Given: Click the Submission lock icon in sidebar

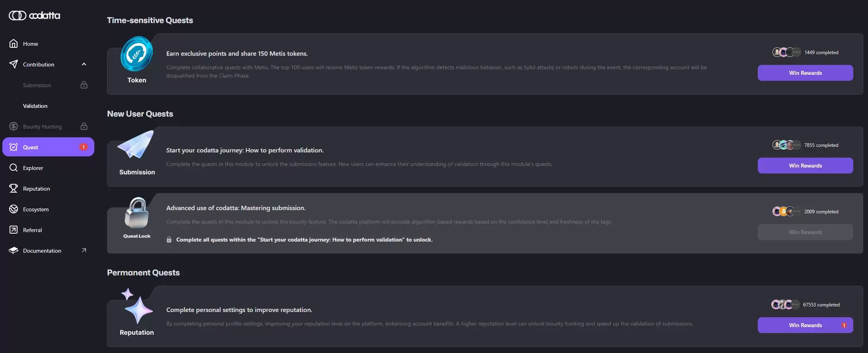Looking at the screenshot, I should click(84, 85).
